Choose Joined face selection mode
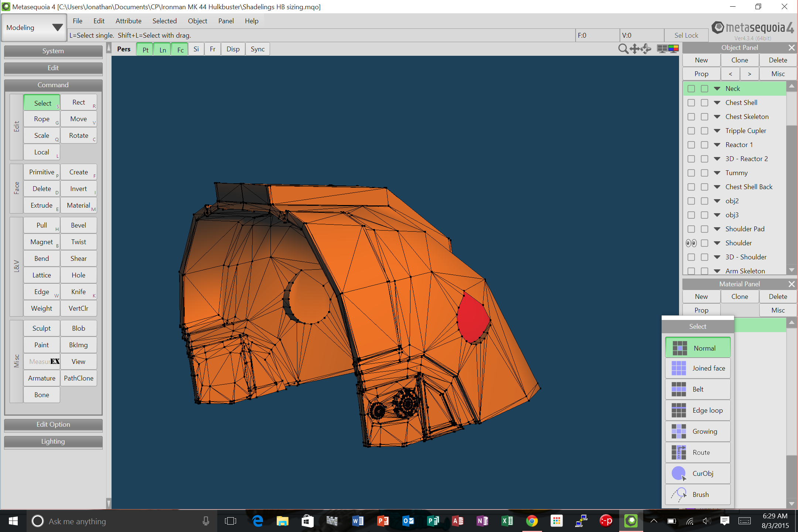The image size is (798, 532). 698,368
